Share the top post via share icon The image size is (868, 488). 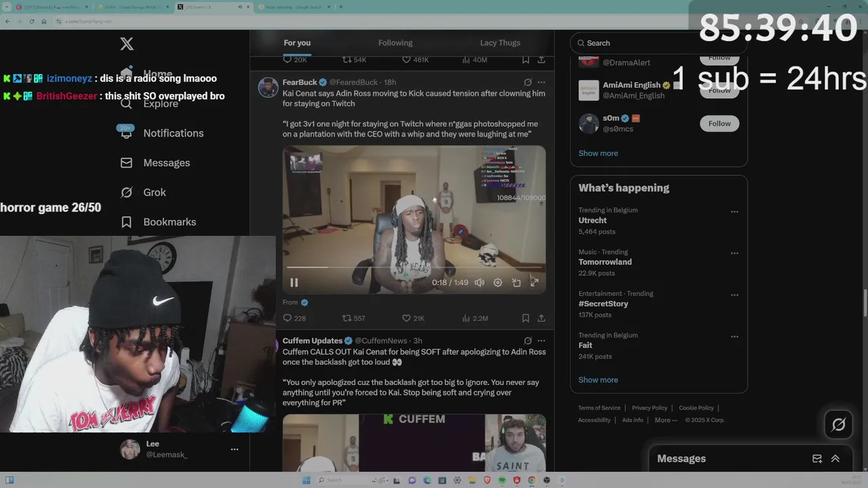[x=541, y=60]
